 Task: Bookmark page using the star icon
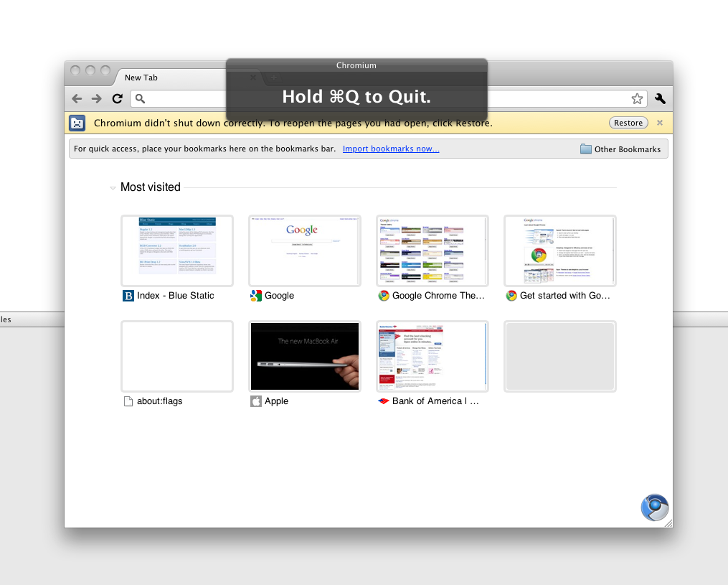pos(636,99)
